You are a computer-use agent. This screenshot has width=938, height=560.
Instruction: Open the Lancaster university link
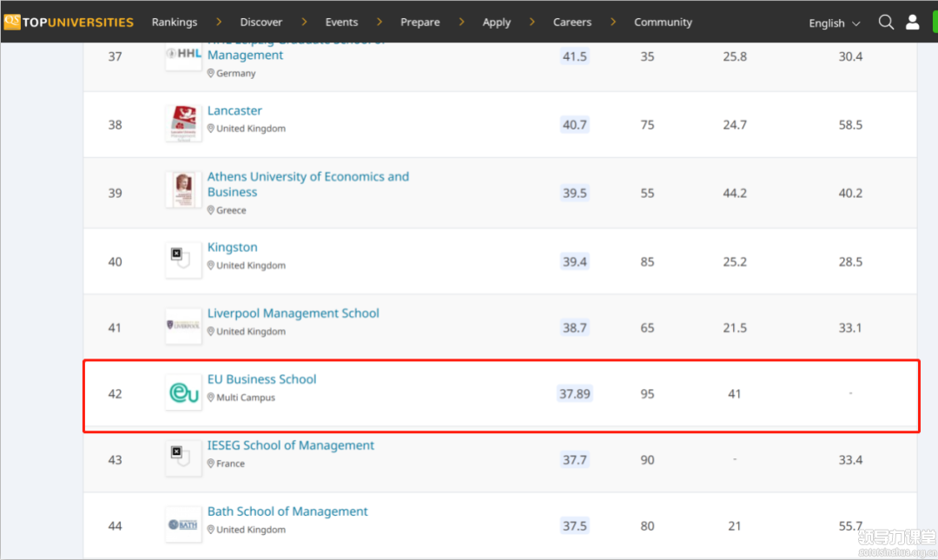pyautogui.click(x=234, y=110)
